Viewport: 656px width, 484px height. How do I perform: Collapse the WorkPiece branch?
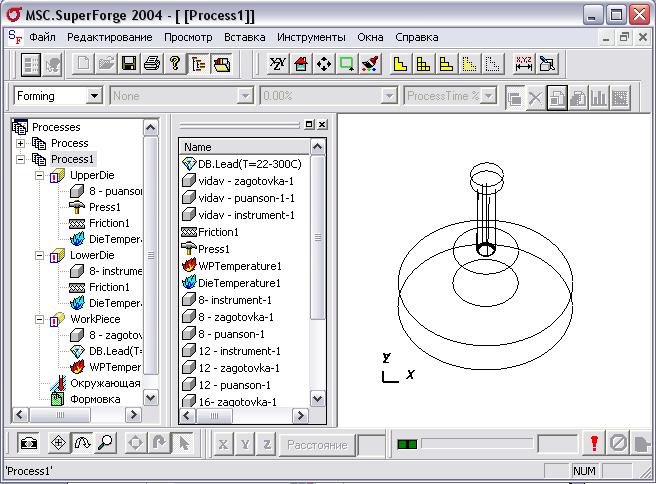pos(39,319)
